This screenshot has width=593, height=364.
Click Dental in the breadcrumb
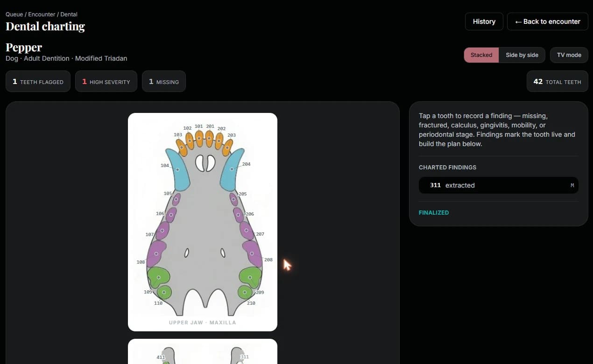tap(69, 14)
